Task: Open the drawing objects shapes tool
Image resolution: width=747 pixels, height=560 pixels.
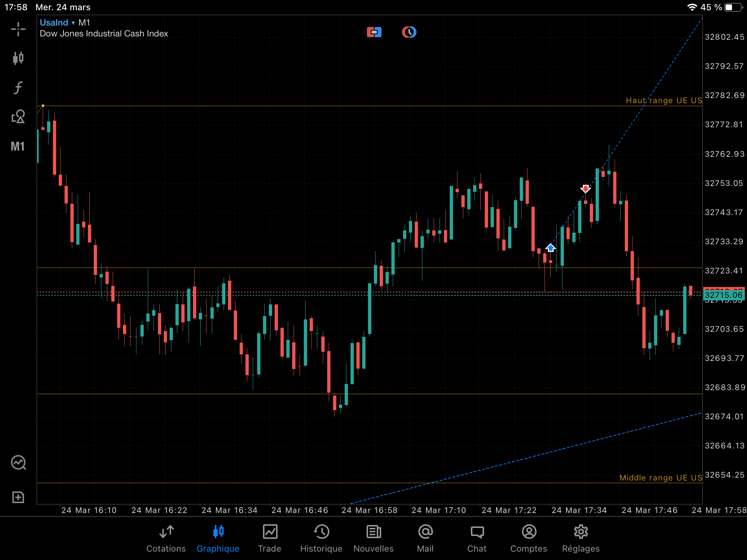Action: [x=18, y=117]
